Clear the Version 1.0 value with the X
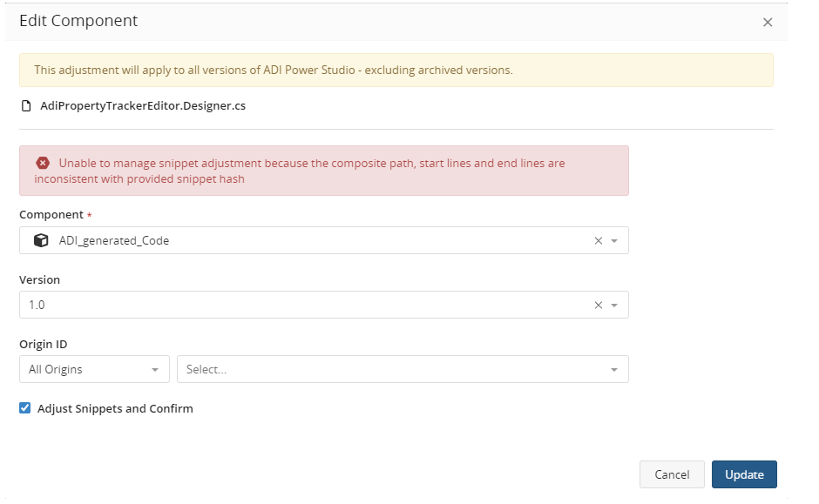 pos(599,306)
